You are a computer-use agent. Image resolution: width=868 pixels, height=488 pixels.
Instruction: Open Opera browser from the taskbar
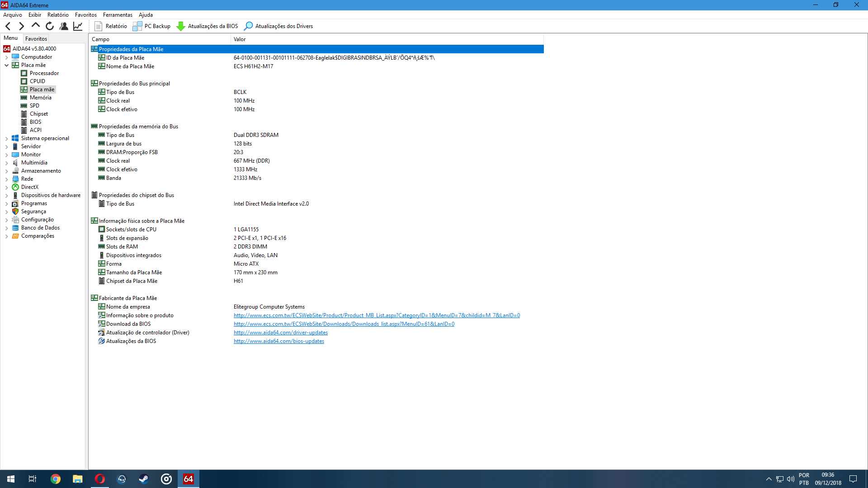100,479
